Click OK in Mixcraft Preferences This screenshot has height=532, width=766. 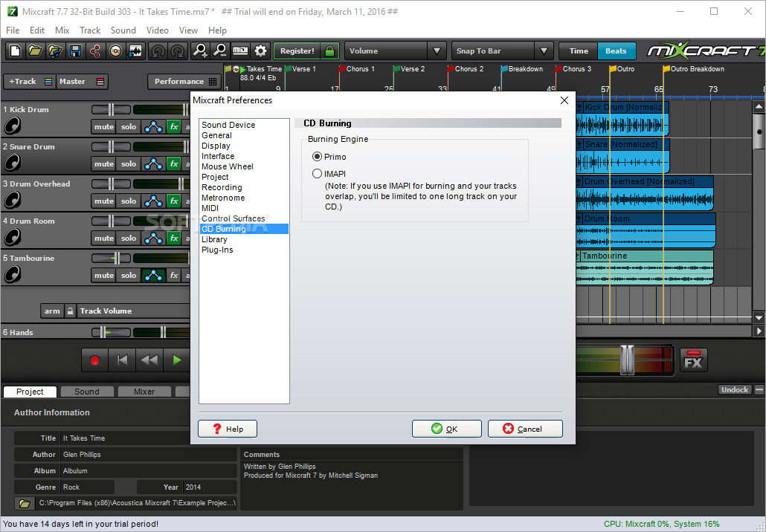(x=446, y=429)
